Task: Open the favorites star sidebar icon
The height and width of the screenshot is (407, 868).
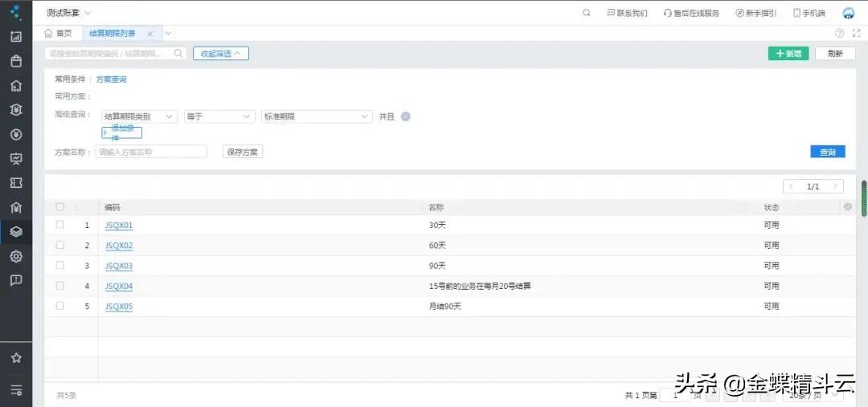Action: (16, 358)
